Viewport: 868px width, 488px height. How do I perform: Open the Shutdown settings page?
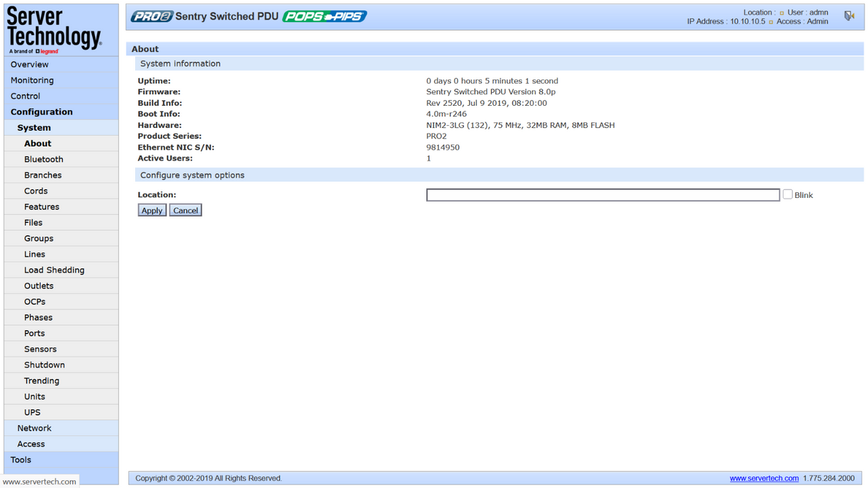click(x=61, y=364)
